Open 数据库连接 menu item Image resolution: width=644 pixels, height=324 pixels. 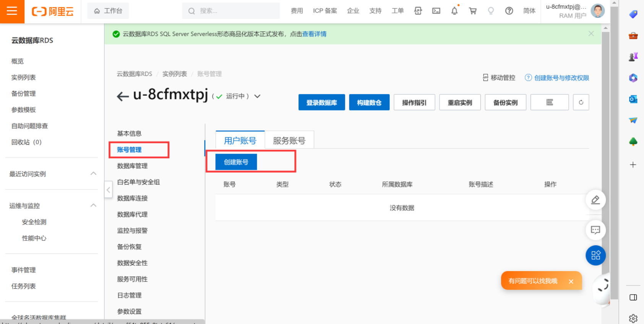tap(132, 198)
